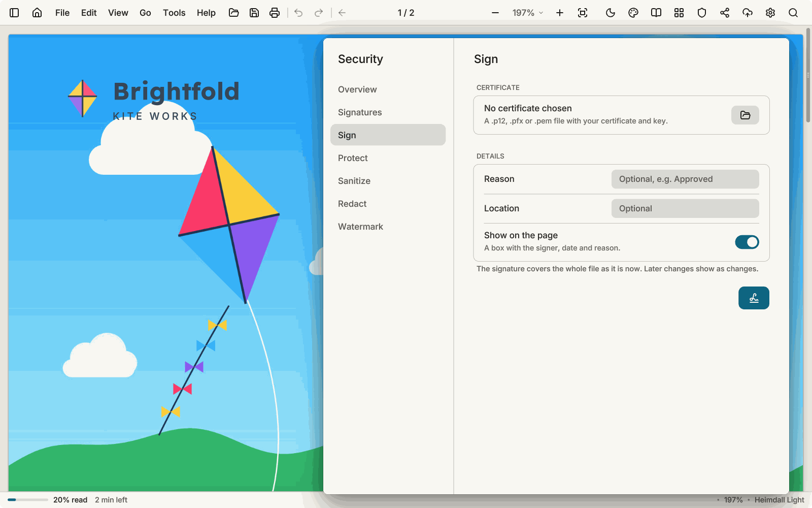The height and width of the screenshot is (508, 812).
Task: Print using the printer icon
Action: click(x=275, y=13)
